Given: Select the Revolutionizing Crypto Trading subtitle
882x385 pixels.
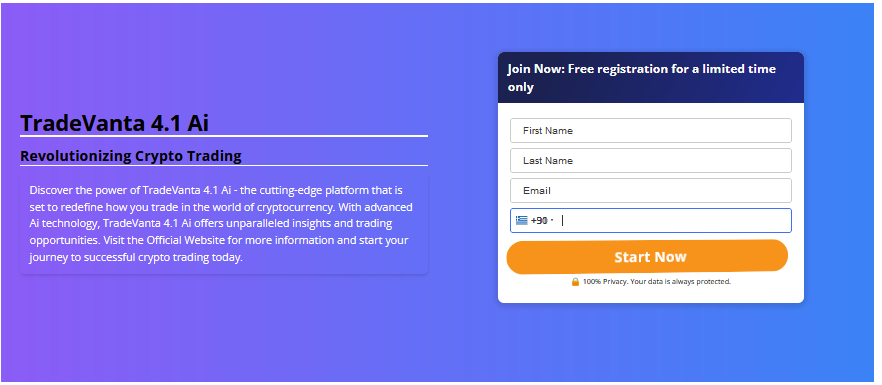Looking at the screenshot, I should 130,156.
